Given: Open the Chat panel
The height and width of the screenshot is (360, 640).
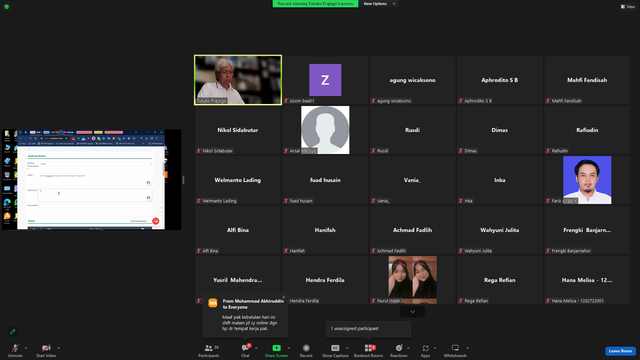Looking at the screenshot, I should pyautogui.click(x=245, y=350).
